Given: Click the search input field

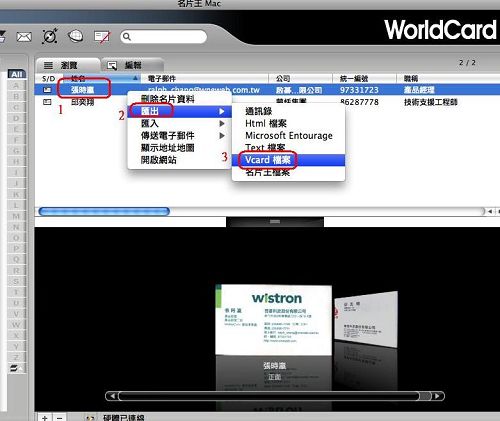Looking at the screenshot, I should [164, 37].
